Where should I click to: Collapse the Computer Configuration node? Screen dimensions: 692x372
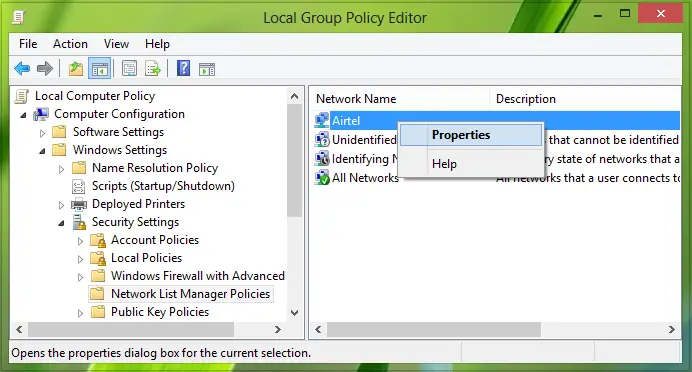[x=23, y=115]
